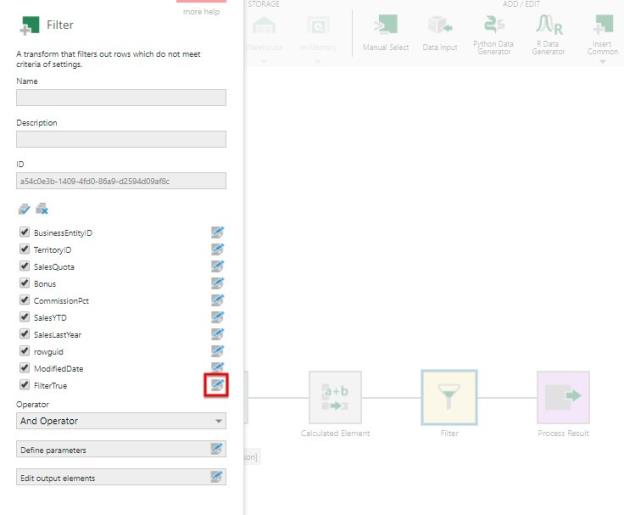Click the Manual Select toolbar item
Image resolution: width=624 pixels, height=515 pixels.
pos(384,31)
